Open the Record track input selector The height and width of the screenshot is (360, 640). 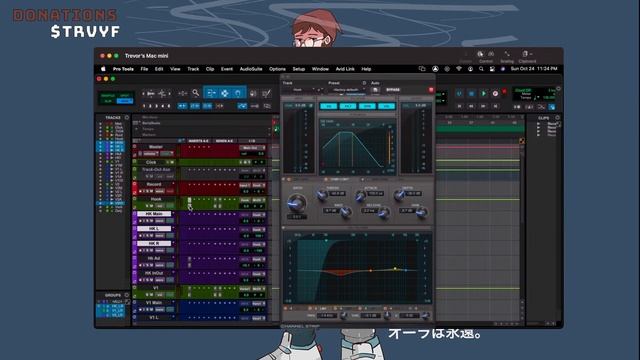coord(245,185)
